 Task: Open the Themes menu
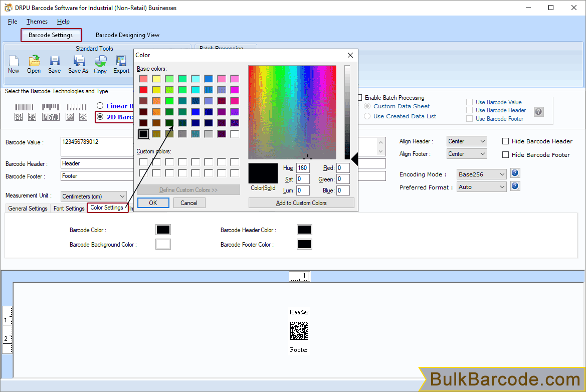tap(37, 22)
